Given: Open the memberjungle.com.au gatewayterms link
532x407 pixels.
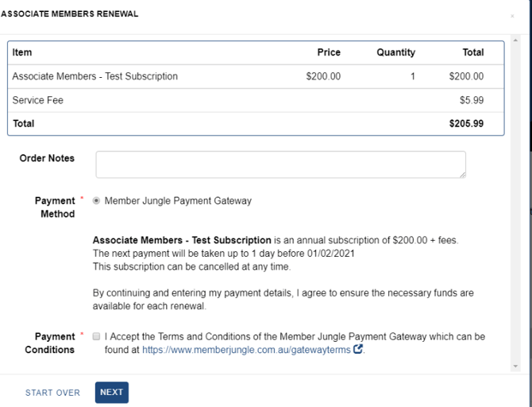Looking at the screenshot, I should pyautogui.click(x=246, y=349).
